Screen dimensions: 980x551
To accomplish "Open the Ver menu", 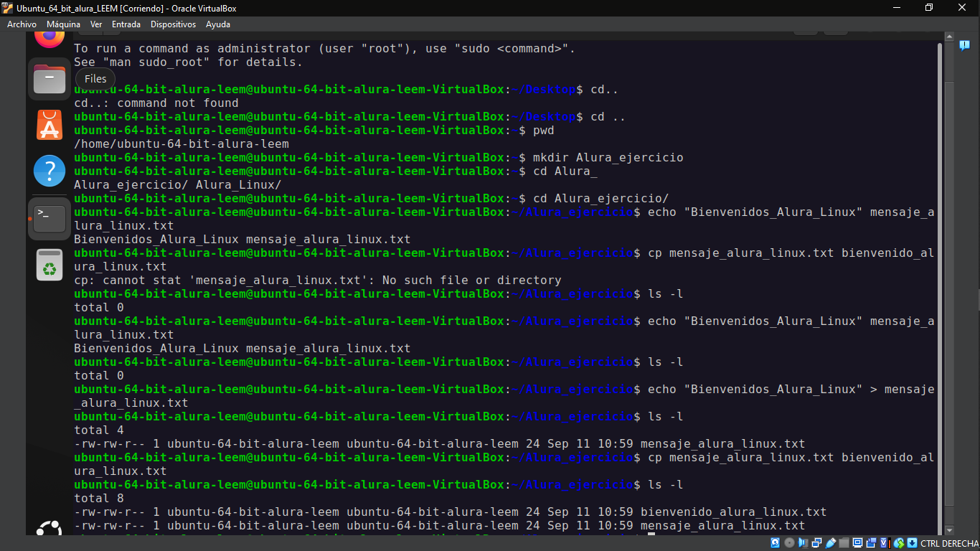I will point(96,24).
